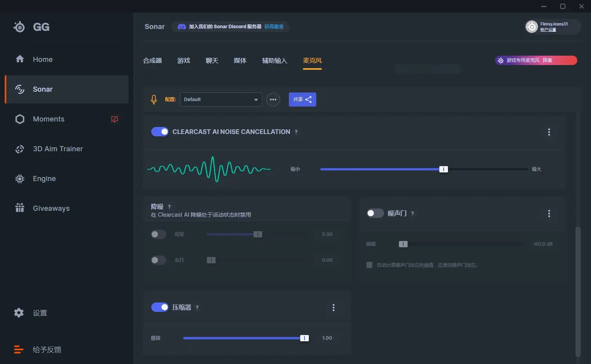Image resolution: width=591 pixels, height=364 pixels.
Task: Open the 压缩器 three-dot options menu
Action: [334, 308]
